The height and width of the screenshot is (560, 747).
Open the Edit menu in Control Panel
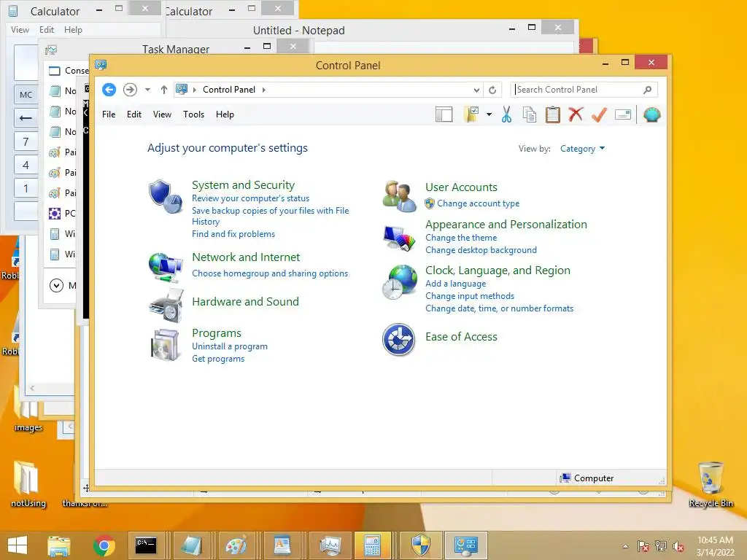pyautogui.click(x=134, y=114)
